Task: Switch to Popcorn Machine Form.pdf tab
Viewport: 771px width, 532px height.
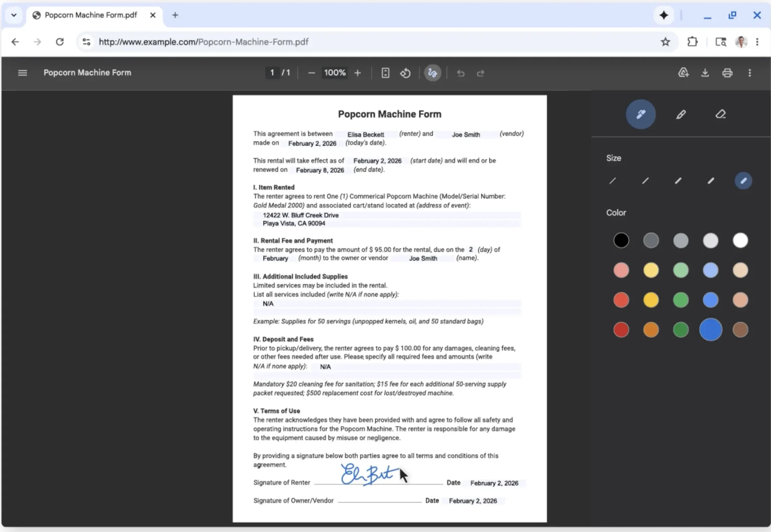Action: coord(91,15)
